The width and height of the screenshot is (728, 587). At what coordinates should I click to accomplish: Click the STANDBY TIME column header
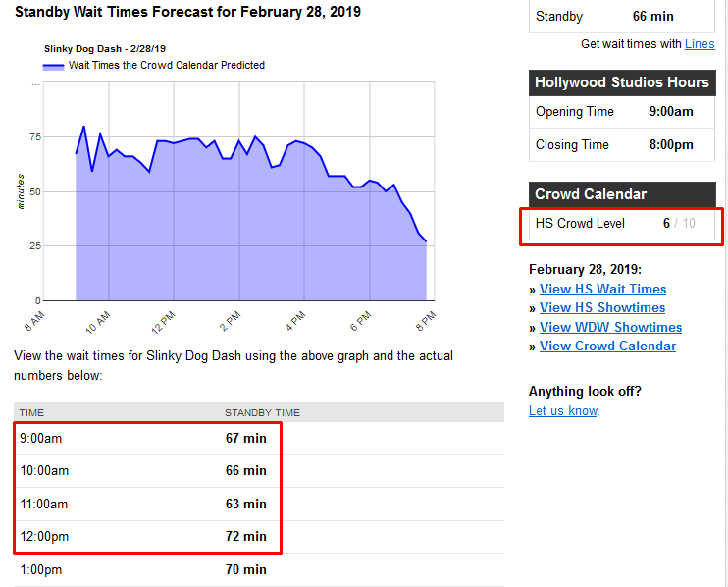coord(262,412)
